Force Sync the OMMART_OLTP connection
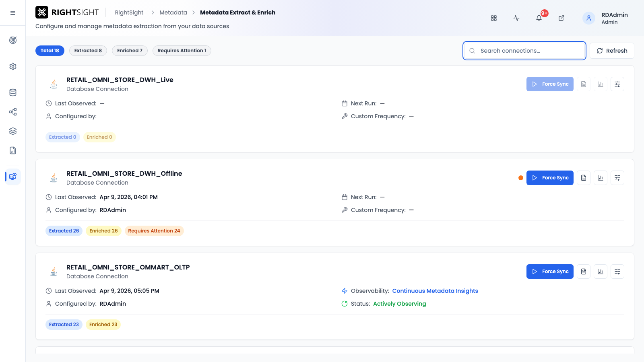Viewport: 644px width, 362px height. 550,271
